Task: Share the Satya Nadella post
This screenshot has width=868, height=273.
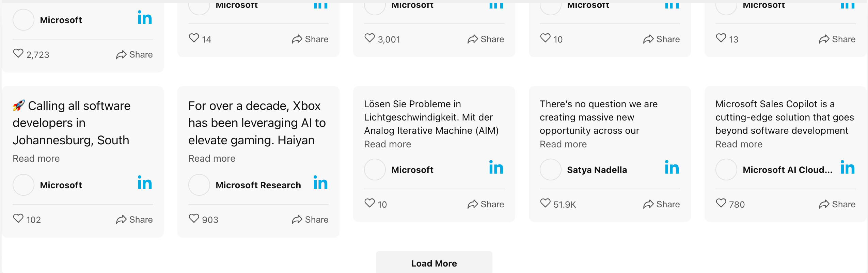Action: [661, 204]
